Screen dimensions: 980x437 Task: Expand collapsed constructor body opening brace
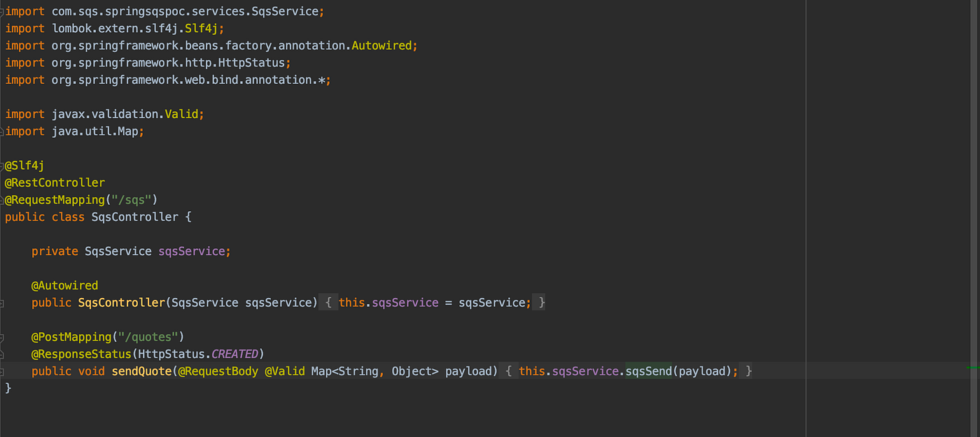(x=328, y=303)
